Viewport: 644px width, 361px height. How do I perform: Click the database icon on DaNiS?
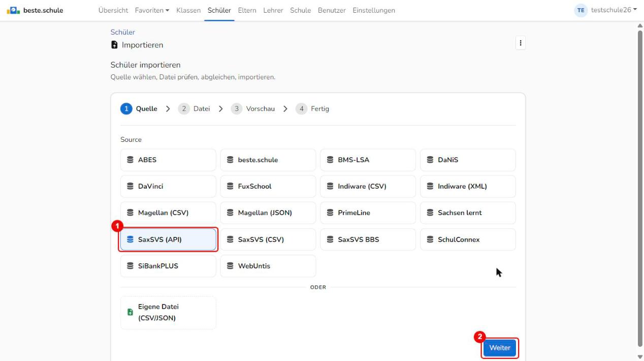coord(430,160)
